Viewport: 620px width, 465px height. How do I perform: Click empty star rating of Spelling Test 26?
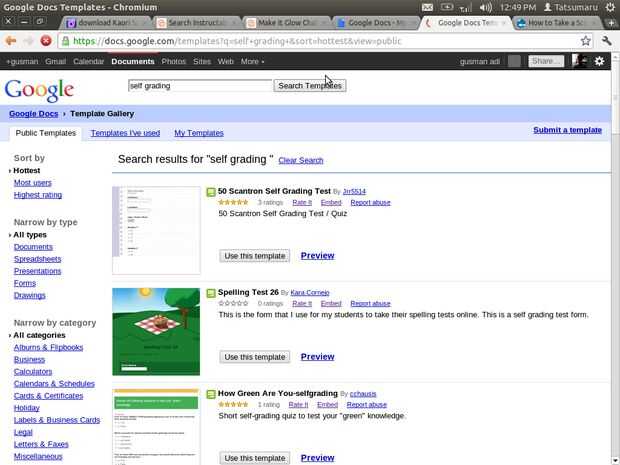point(233,303)
